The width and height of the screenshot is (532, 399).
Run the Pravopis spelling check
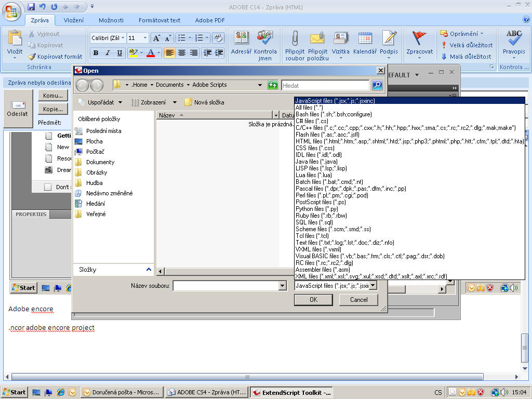(x=514, y=45)
